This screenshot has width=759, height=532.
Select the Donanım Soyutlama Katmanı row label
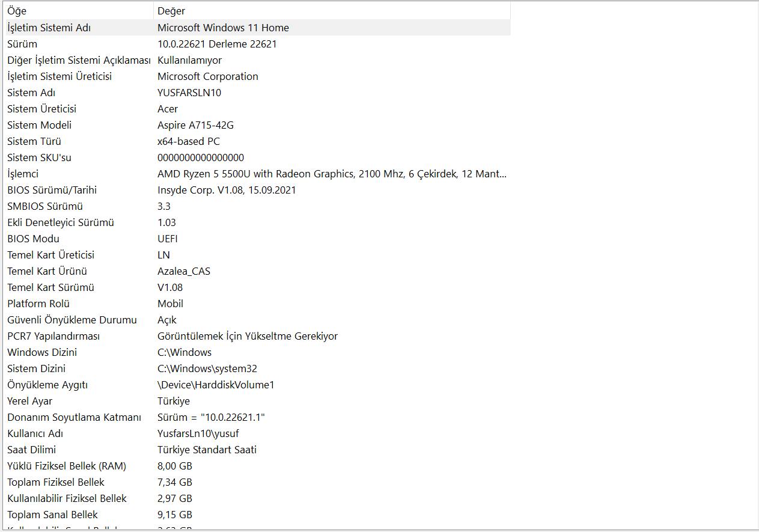pos(75,417)
